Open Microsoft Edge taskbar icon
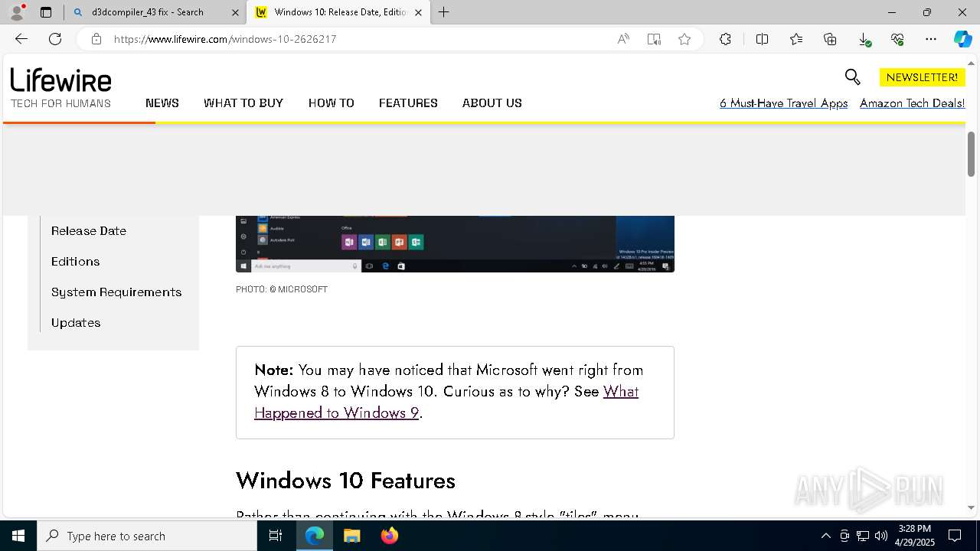980x551 pixels. pos(315,536)
